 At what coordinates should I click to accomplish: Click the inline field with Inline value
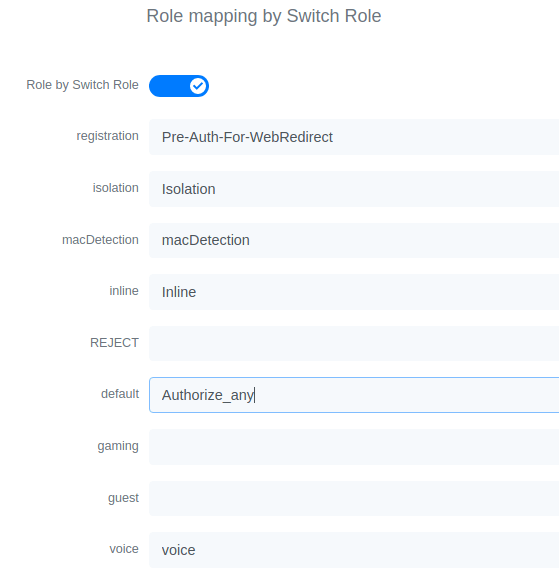pyautogui.click(x=354, y=292)
